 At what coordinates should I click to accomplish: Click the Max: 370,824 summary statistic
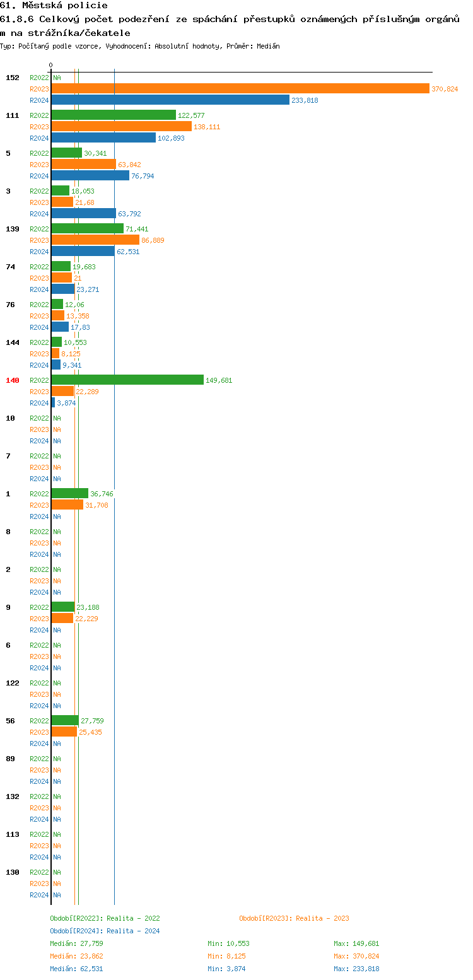point(356,956)
